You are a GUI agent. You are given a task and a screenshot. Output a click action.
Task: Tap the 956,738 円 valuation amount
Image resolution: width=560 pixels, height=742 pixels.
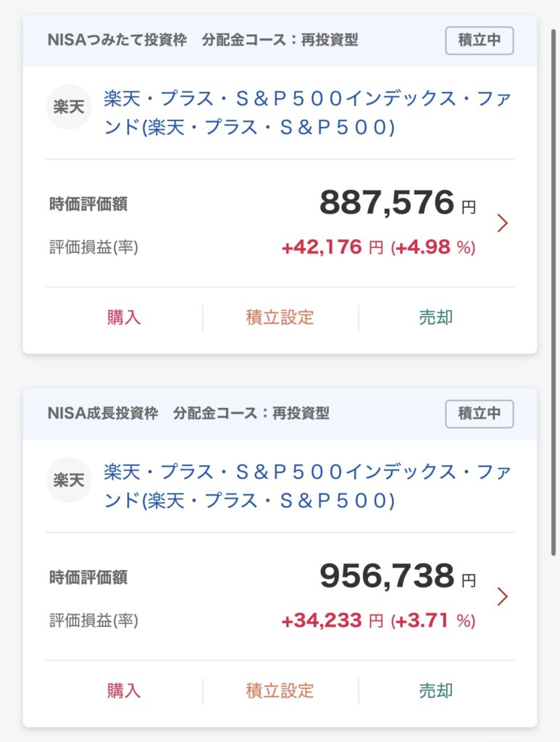(x=398, y=576)
